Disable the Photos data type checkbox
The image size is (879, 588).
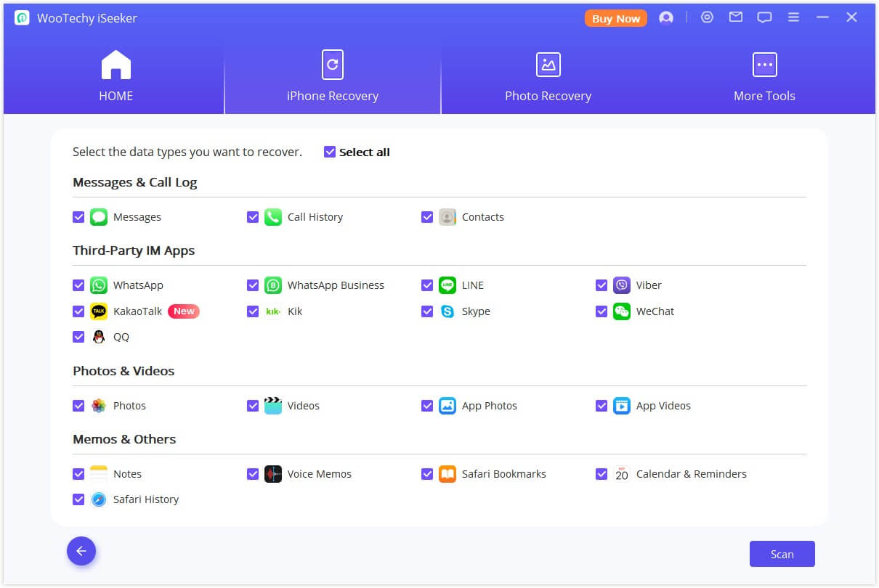pos(78,406)
